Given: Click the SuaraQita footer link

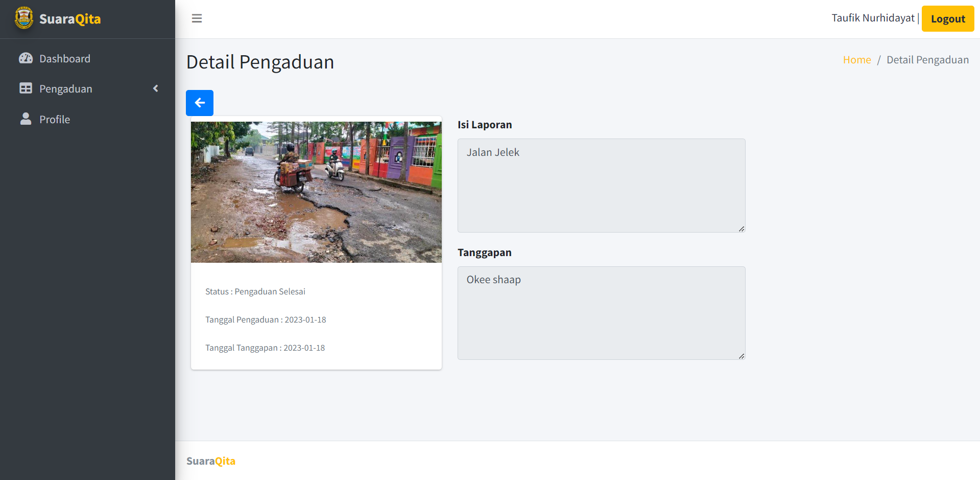Looking at the screenshot, I should pyautogui.click(x=210, y=461).
